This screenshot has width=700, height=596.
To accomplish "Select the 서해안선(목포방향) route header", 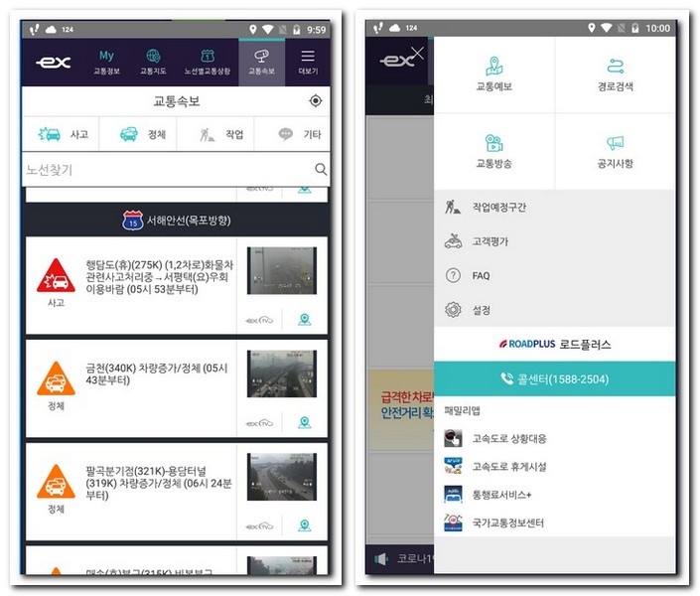I will 177,221.
